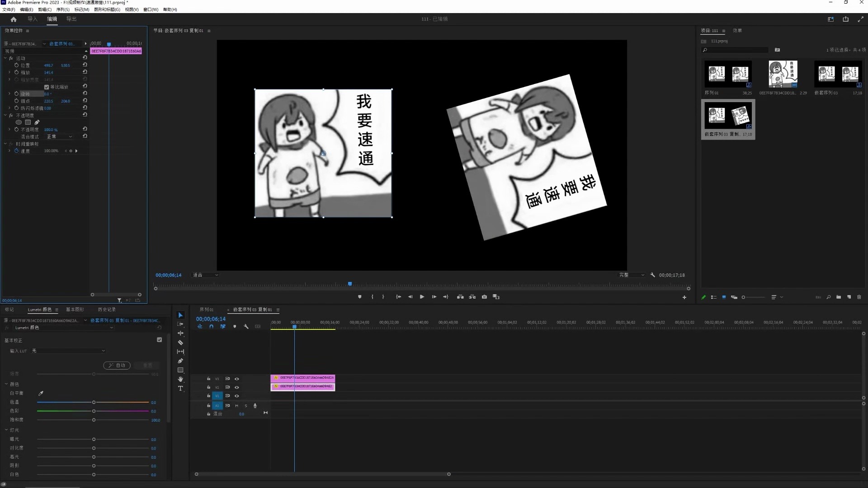The image size is (868, 488).
Task: Select the Hand tool
Action: (180, 379)
